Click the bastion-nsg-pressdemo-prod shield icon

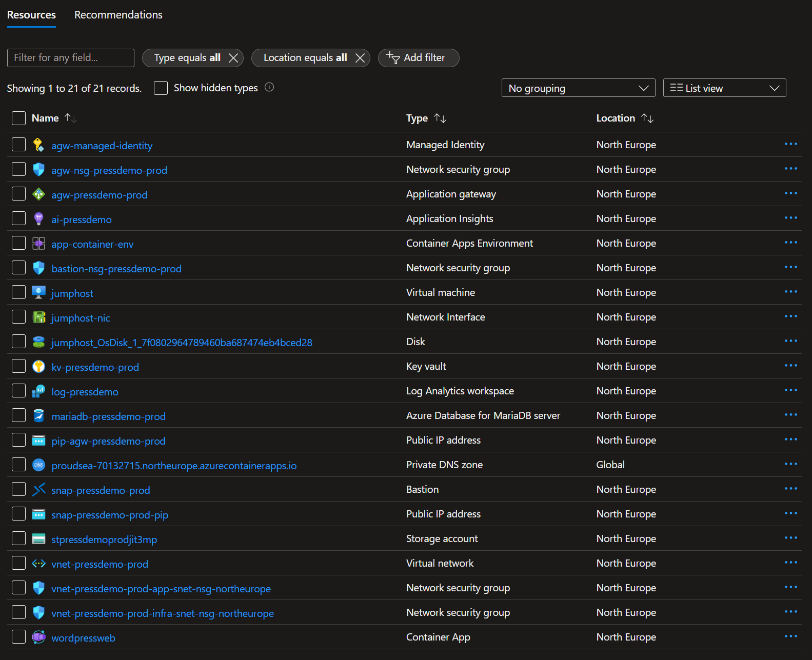[x=38, y=268]
